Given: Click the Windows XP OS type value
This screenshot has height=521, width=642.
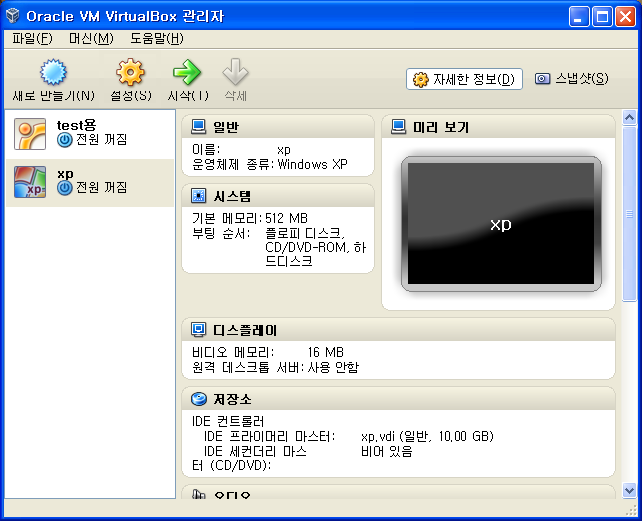Looking at the screenshot, I should coord(312,164).
